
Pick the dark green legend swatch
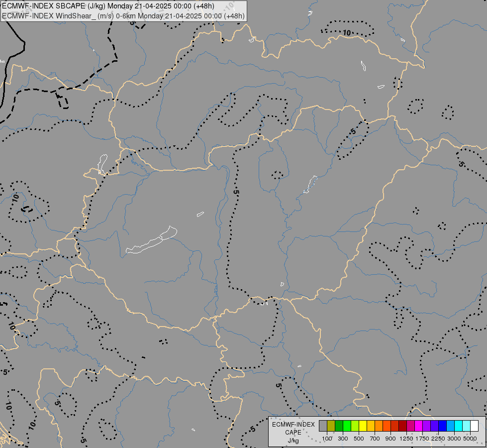pyautogui.click(x=339, y=426)
